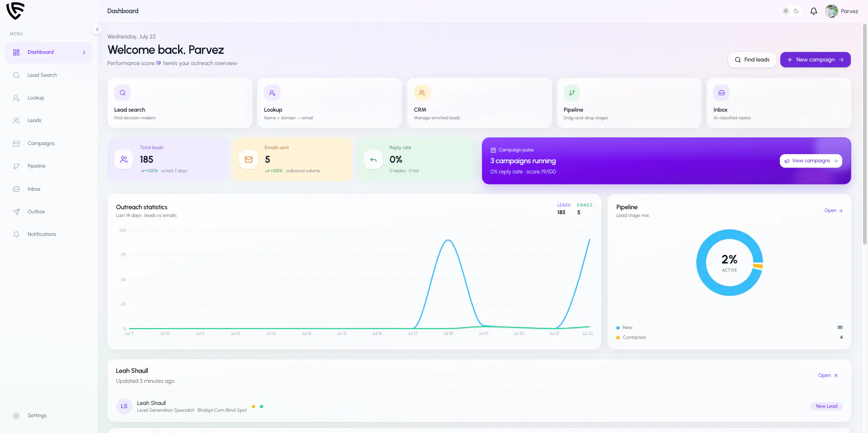Expand Dashboard item chevron arrow
The height and width of the screenshot is (433, 868).
tap(84, 52)
